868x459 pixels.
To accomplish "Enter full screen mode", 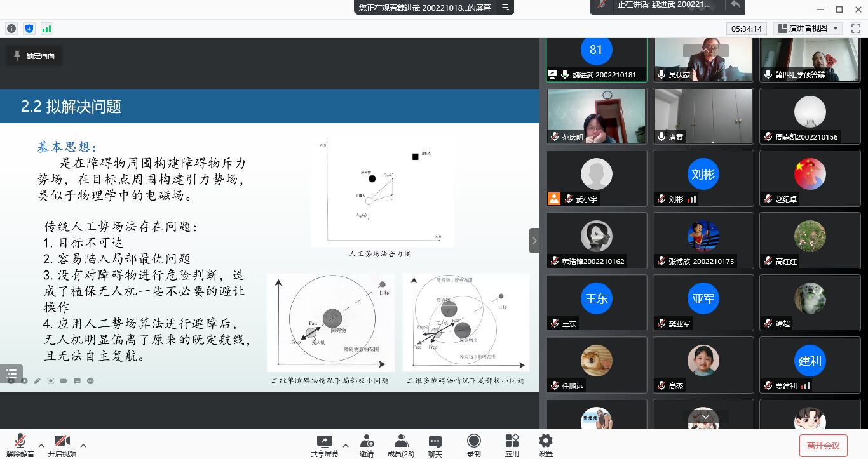I will 855,29.
